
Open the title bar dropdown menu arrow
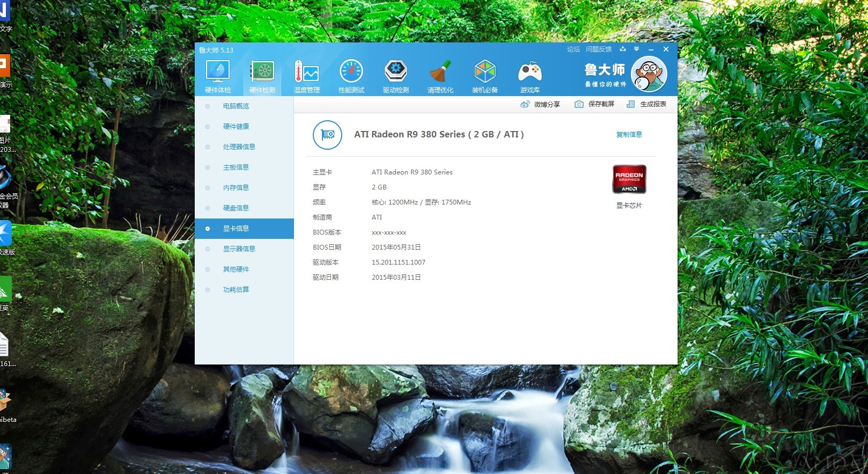(x=636, y=49)
